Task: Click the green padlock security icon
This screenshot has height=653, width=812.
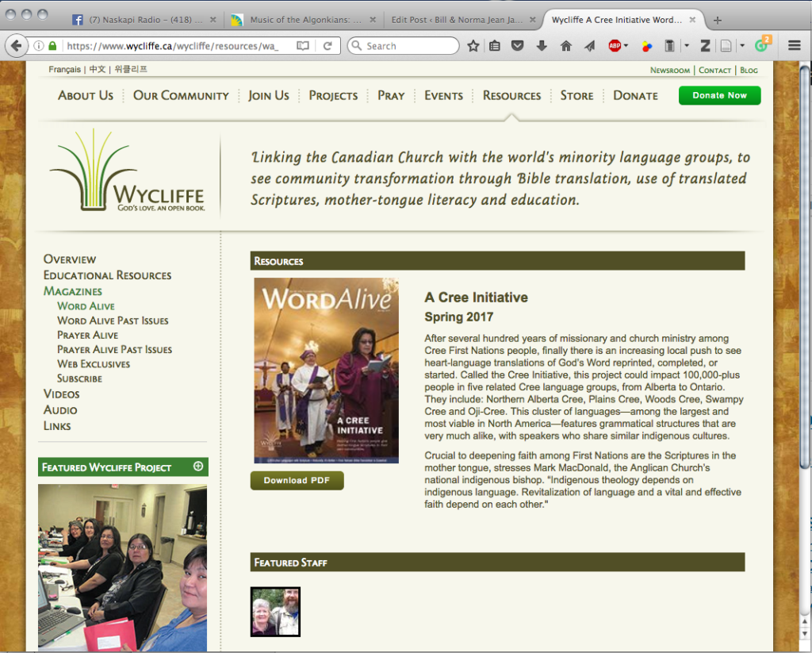Action: [52, 45]
